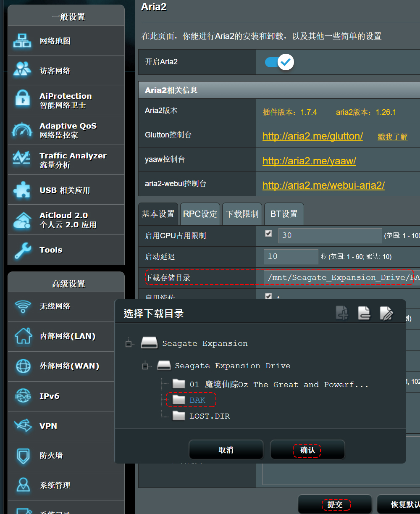This screenshot has height=514, width=420.
Task: Click 确认 to confirm folder selection
Action: point(307,450)
